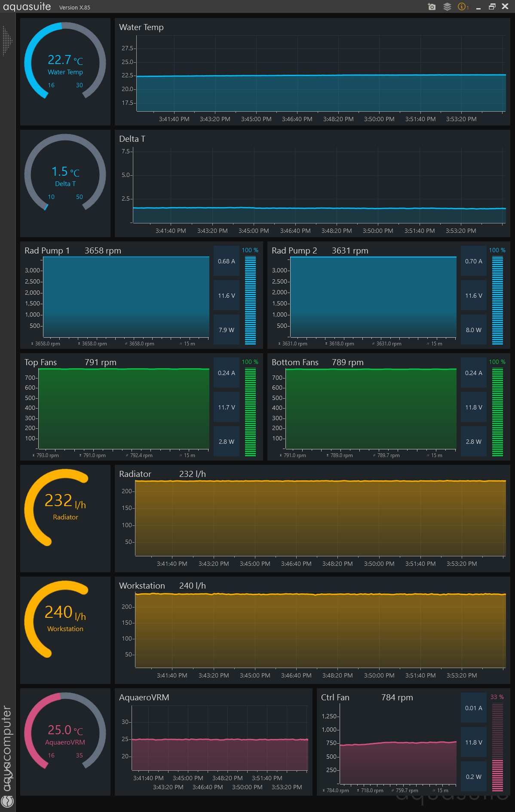Click the Ctrl Fan 0.2 W power tile
This screenshot has height=812, width=515.
pos(474,777)
